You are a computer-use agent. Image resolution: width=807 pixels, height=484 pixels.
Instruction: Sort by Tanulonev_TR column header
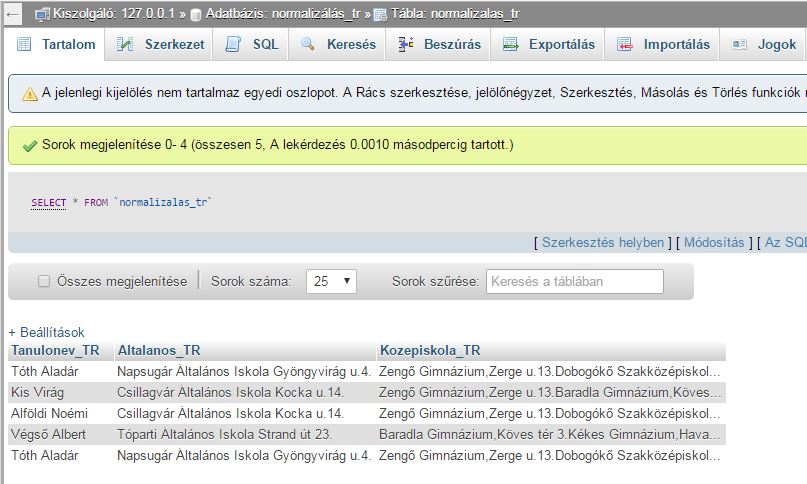[x=55, y=350]
